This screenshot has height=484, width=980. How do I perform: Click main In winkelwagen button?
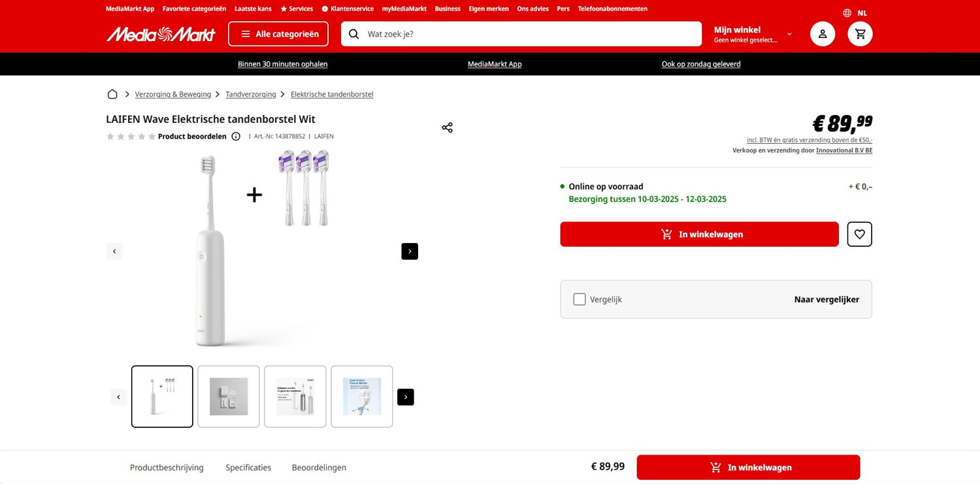[x=699, y=234]
